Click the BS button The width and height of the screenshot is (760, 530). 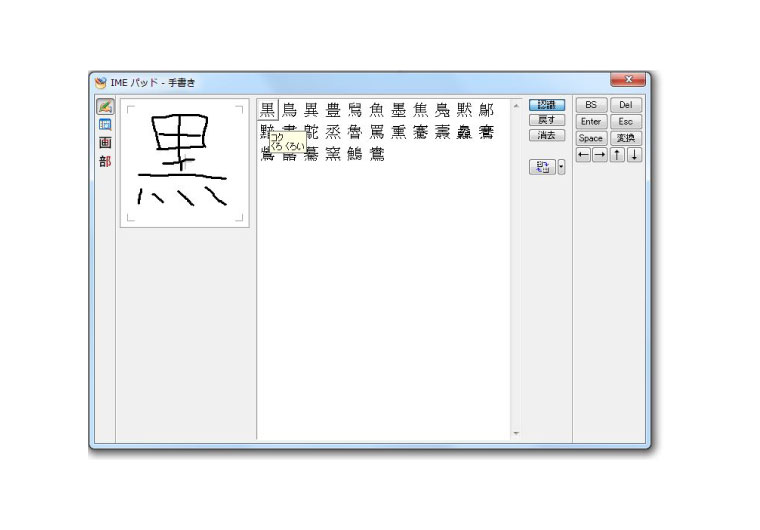coord(591,105)
